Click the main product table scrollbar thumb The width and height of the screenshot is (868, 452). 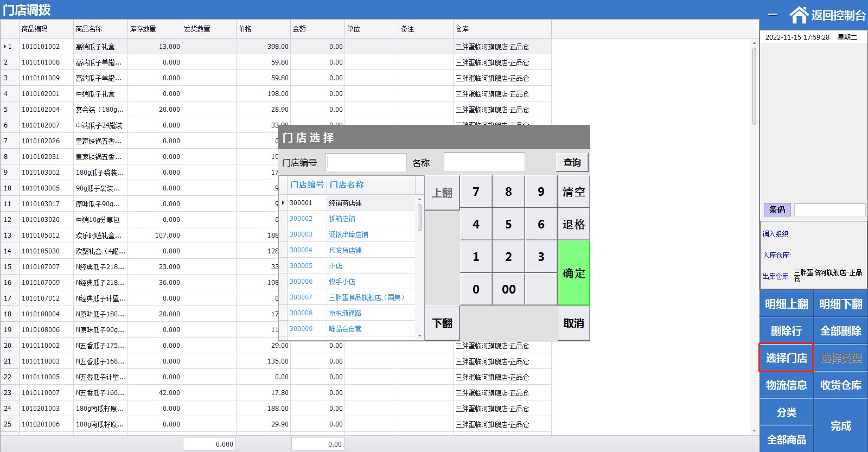(x=754, y=86)
